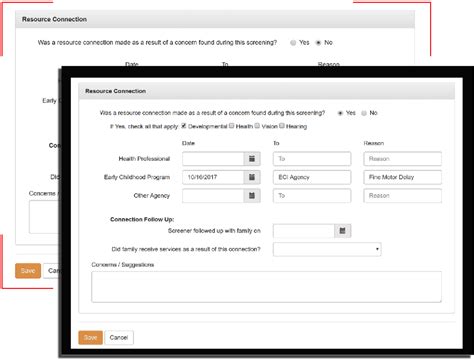Click the ECI Agency To field
This screenshot has width=474, height=361.
coord(312,177)
